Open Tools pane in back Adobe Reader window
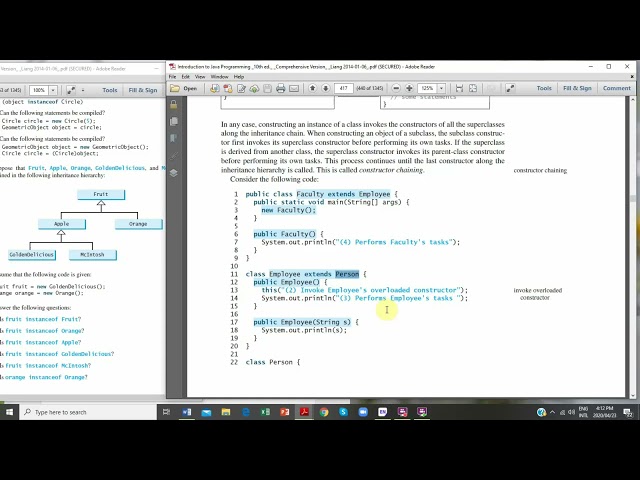 [109, 90]
